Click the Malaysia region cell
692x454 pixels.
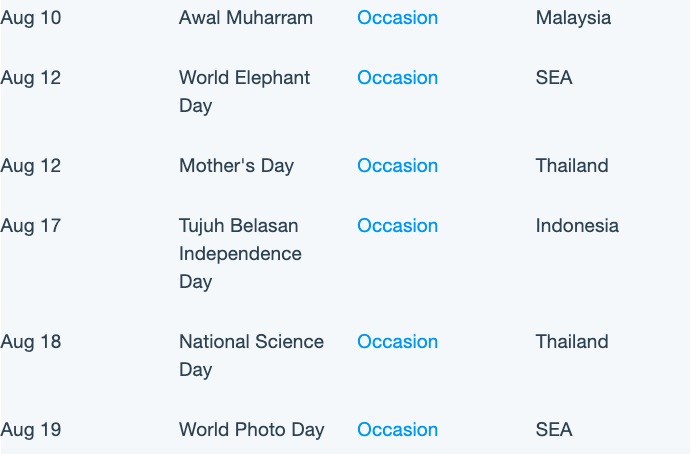point(573,18)
